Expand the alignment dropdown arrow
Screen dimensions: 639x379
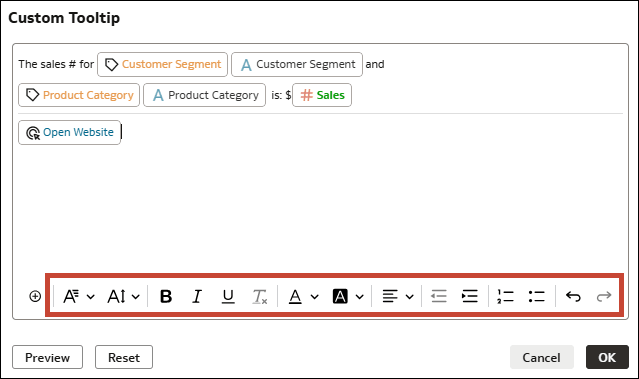tap(410, 297)
